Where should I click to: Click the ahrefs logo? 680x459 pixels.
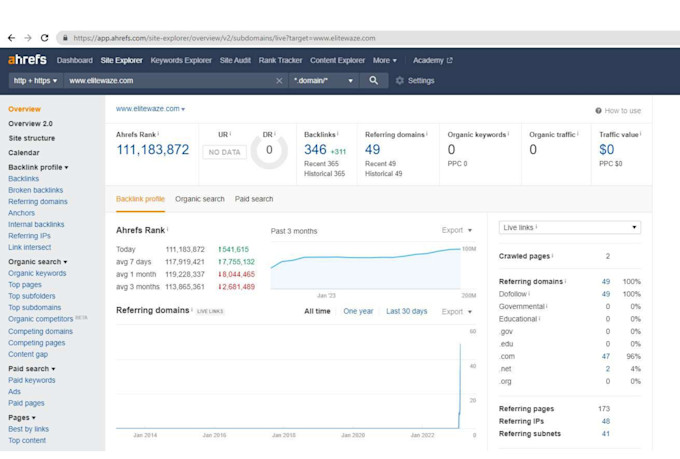click(27, 59)
